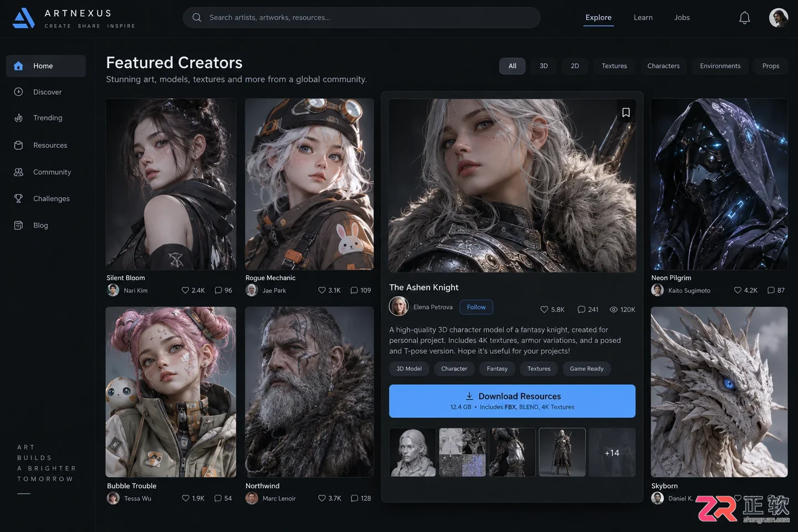
Task: Select the Fantasy tag
Action: [x=497, y=369]
